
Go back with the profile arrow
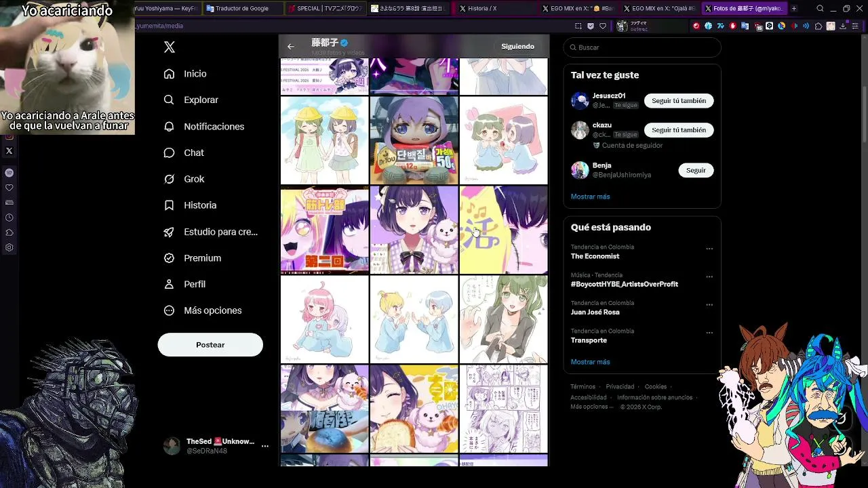291,47
